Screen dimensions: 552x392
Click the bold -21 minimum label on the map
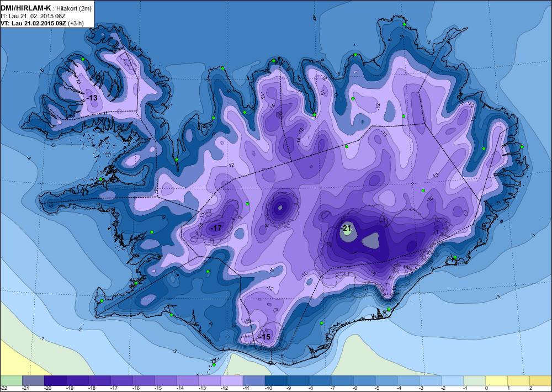[346, 227]
